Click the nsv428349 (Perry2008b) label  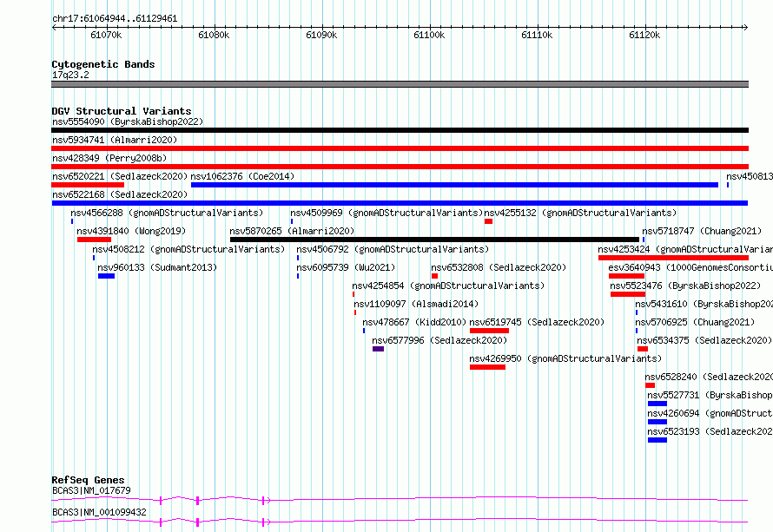click(109, 158)
